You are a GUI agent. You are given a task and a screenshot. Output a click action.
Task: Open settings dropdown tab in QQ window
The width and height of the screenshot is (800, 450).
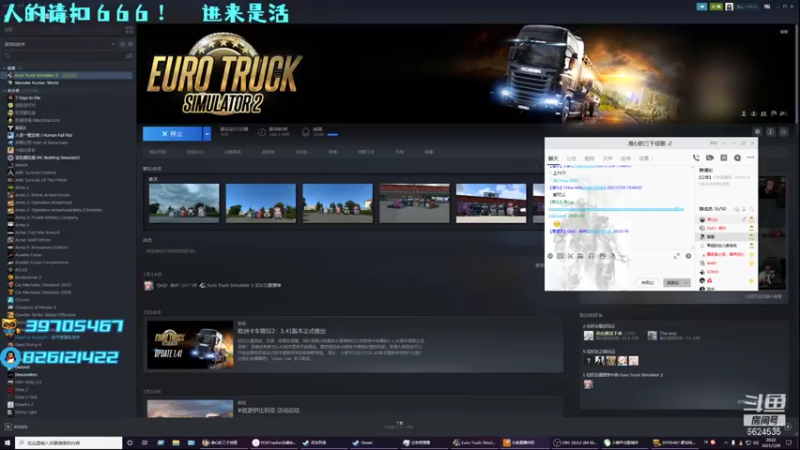point(646,159)
